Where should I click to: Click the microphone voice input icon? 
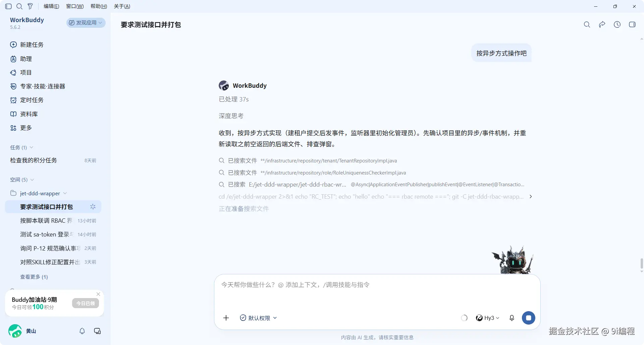[x=512, y=318]
